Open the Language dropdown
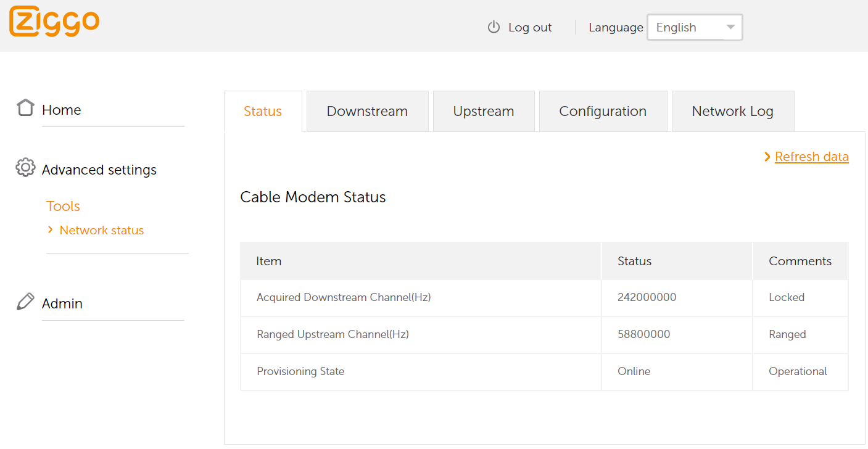Image resolution: width=868 pixels, height=449 pixels. coord(695,27)
